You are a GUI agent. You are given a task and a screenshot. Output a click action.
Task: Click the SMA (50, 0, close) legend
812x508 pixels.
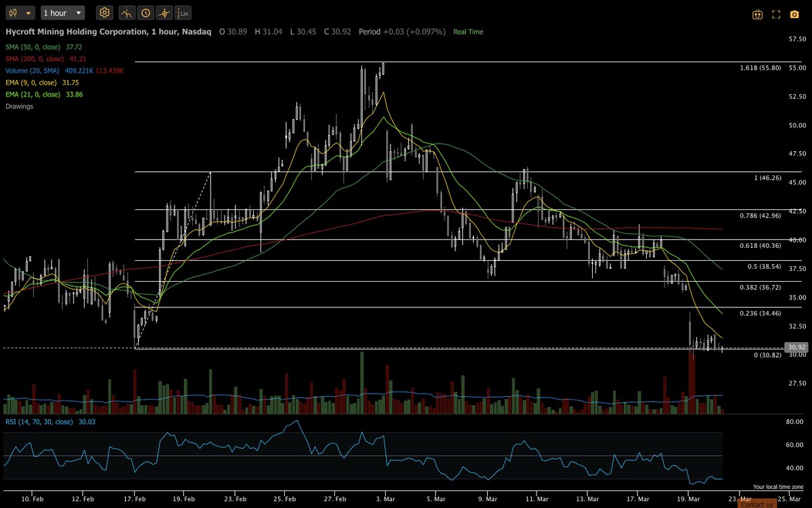tap(43, 47)
